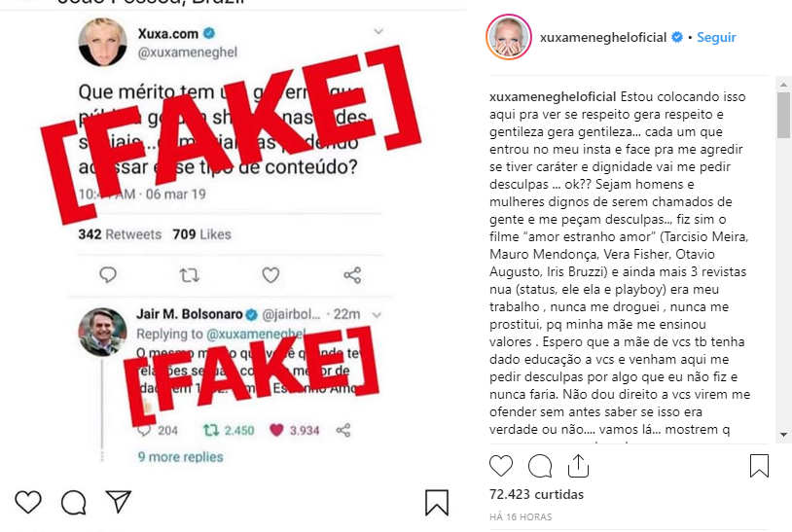Share post via upload arrow icon
Screen dimensions: 792x532
pos(578,465)
